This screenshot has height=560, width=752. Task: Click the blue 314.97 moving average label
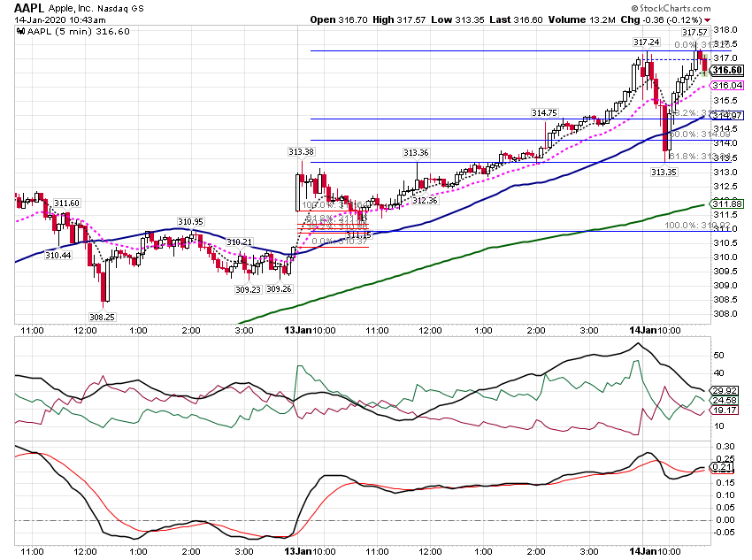[x=727, y=115]
